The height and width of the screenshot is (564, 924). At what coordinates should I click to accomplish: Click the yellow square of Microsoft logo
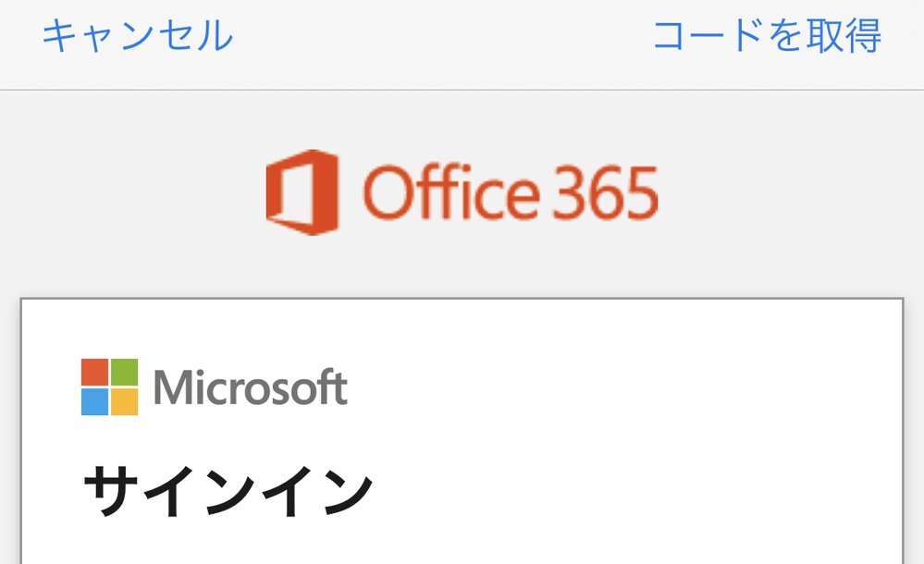pos(125,402)
